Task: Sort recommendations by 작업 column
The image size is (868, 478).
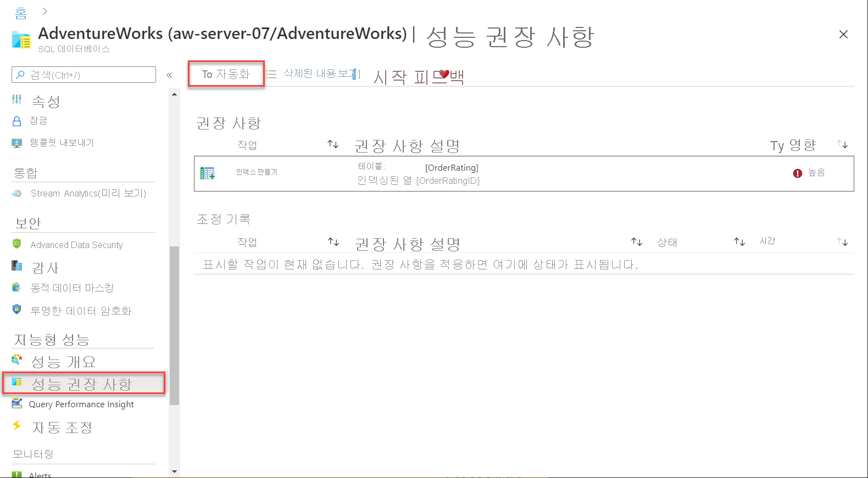Action: coord(333,144)
